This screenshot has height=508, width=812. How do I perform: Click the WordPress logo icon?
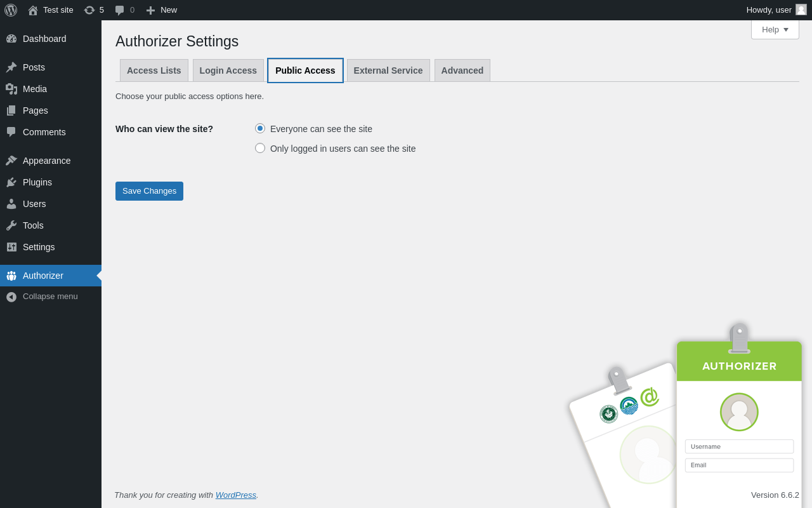[11, 10]
